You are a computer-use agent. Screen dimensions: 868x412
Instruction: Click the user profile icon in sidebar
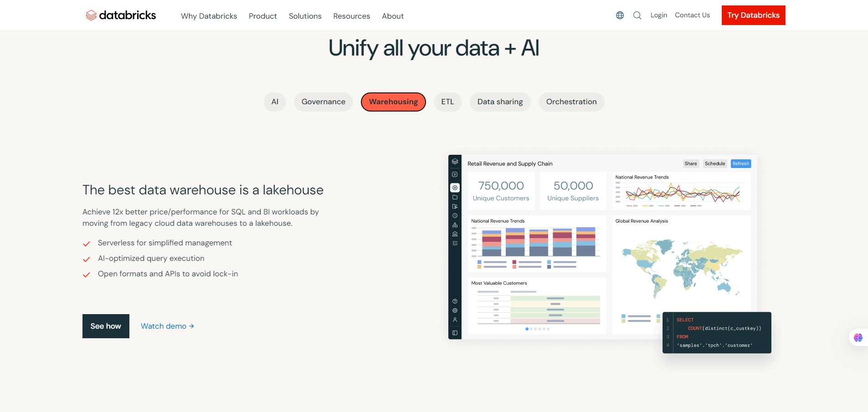455,320
